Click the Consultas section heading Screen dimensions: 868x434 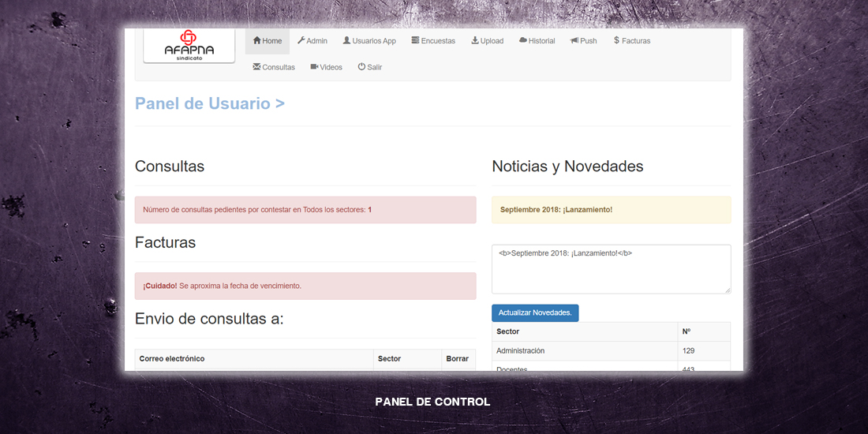170,166
